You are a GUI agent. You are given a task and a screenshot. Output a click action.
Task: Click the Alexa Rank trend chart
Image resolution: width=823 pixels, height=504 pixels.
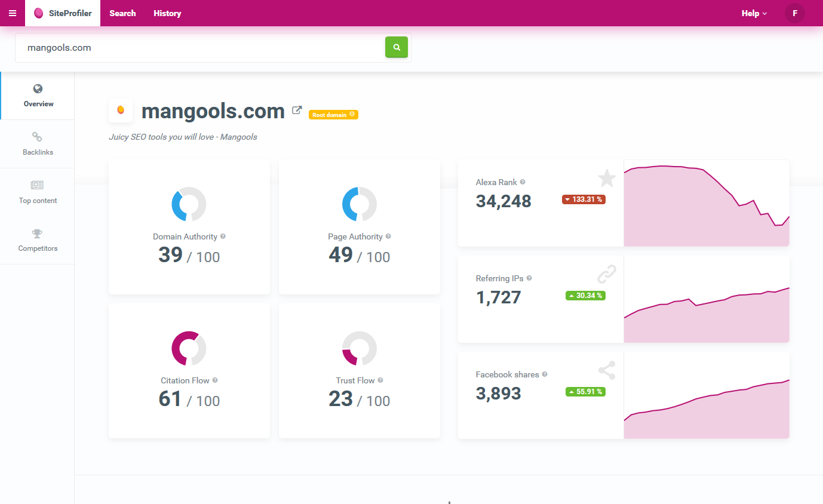coord(707,203)
